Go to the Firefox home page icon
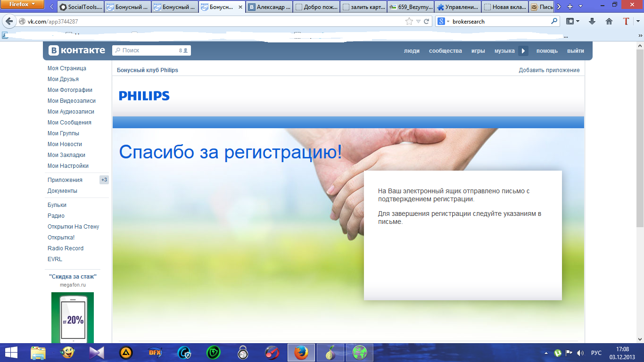This screenshot has height=362, width=644. (609, 21)
